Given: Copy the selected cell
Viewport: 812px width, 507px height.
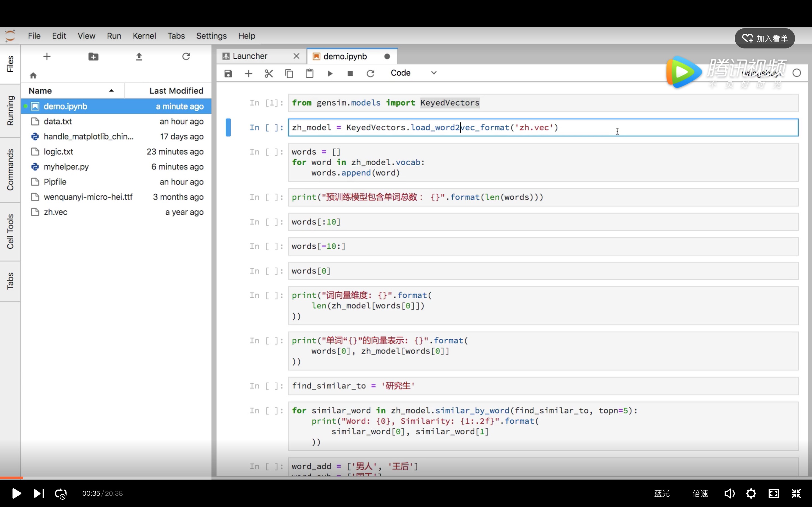Looking at the screenshot, I should pyautogui.click(x=289, y=74).
